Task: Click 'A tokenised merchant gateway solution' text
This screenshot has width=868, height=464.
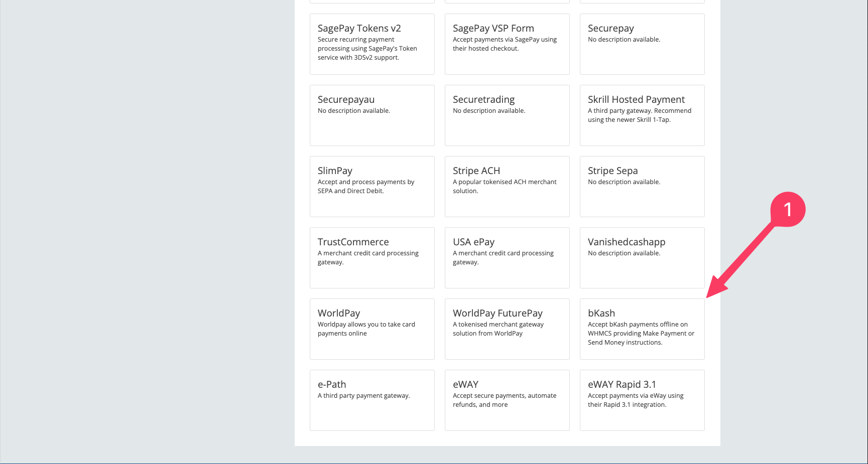Action: click(498, 329)
